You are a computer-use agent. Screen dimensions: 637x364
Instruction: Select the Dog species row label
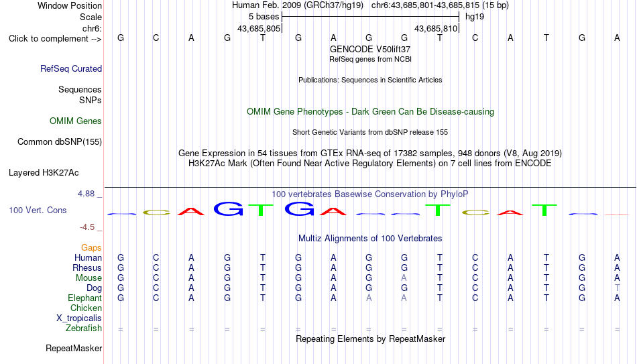pos(95,288)
